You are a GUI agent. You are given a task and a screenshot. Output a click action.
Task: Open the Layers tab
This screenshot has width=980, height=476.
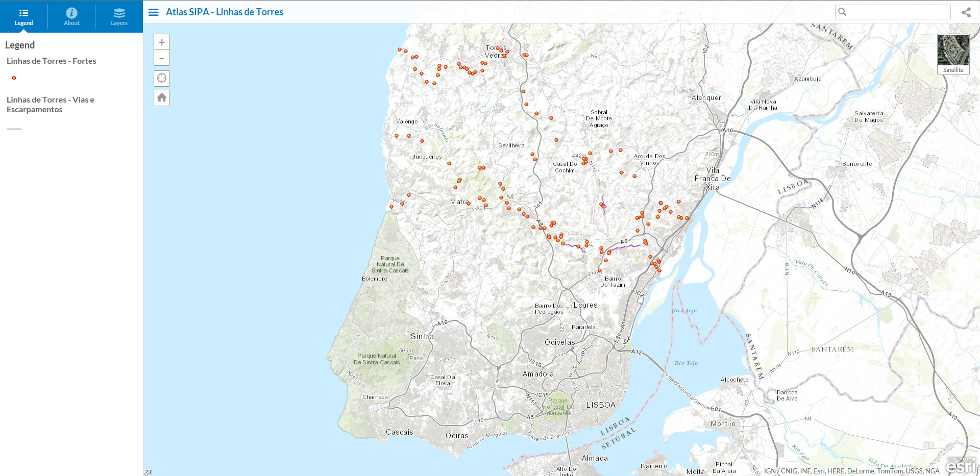(x=119, y=16)
